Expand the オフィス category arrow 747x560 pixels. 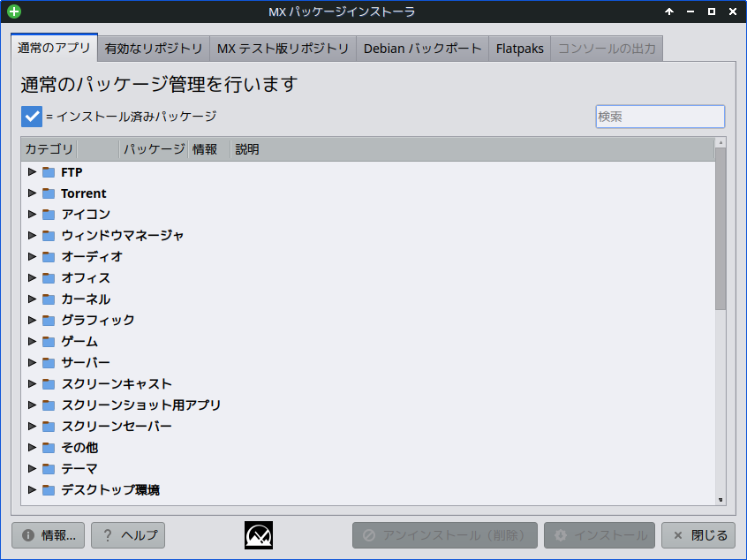[32, 278]
